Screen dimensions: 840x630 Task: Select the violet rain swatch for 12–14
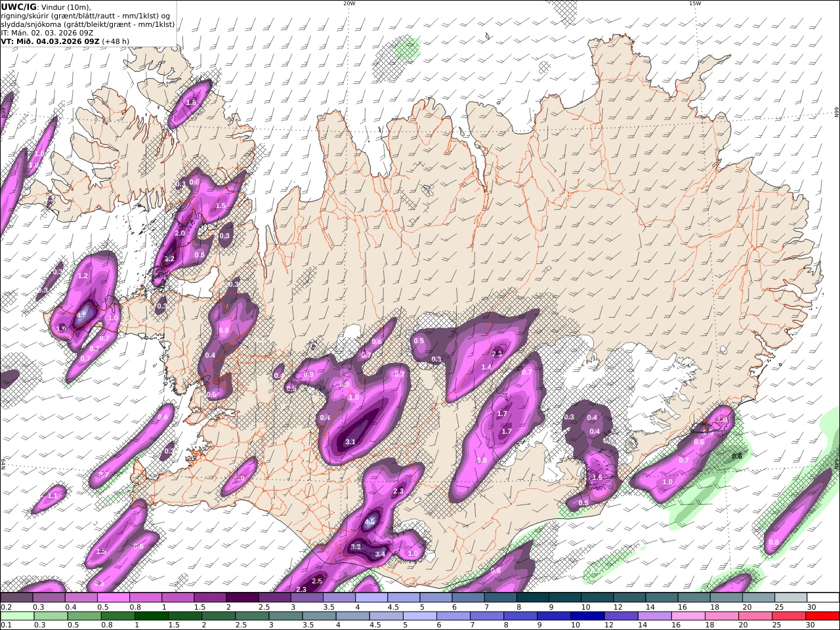621,616
